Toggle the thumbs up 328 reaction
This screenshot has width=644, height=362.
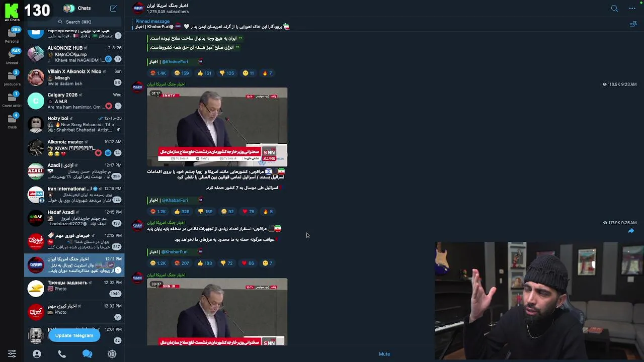coord(182,212)
